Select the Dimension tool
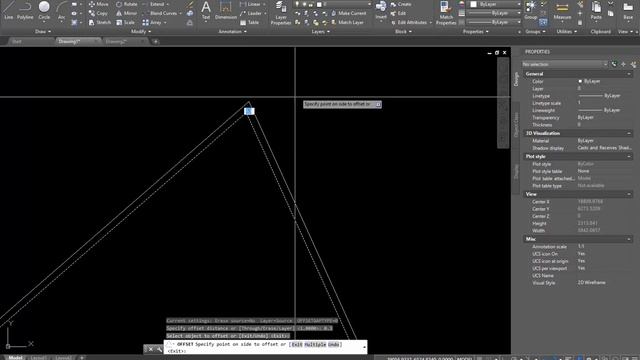Screen dimensions: 640x360 point(225,10)
